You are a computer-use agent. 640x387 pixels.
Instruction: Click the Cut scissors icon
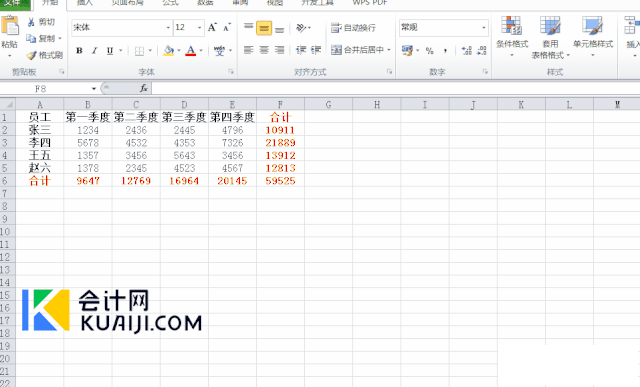(31, 22)
